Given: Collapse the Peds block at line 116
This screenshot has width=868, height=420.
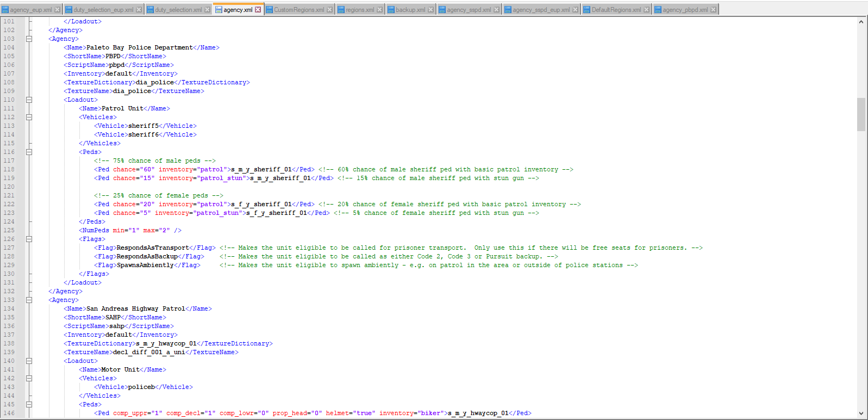Looking at the screenshot, I should click(29, 152).
